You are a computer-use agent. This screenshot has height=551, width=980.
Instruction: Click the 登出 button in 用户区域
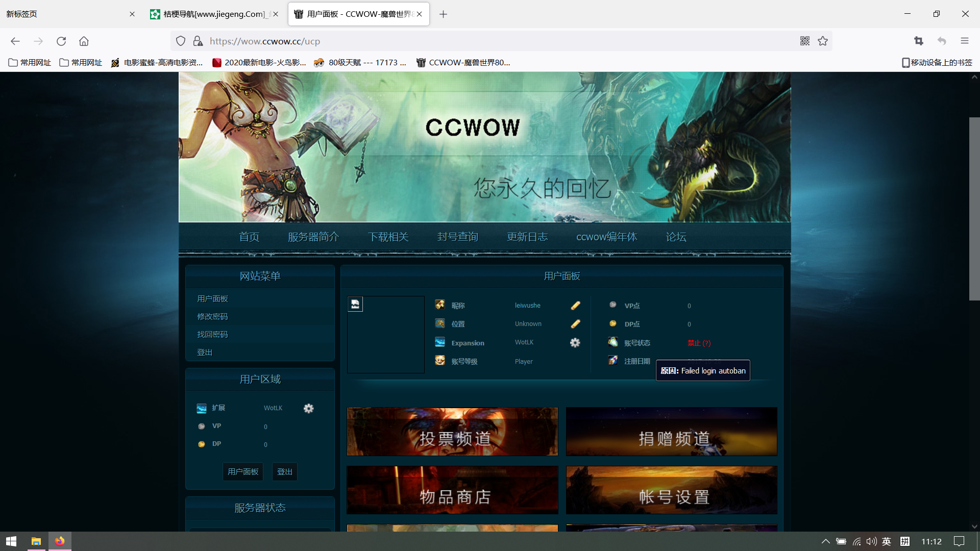tap(284, 471)
